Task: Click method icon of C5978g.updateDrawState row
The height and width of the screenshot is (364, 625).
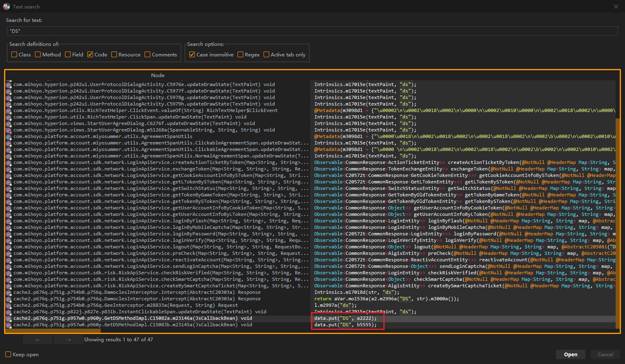Action: click(x=9, y=98)
